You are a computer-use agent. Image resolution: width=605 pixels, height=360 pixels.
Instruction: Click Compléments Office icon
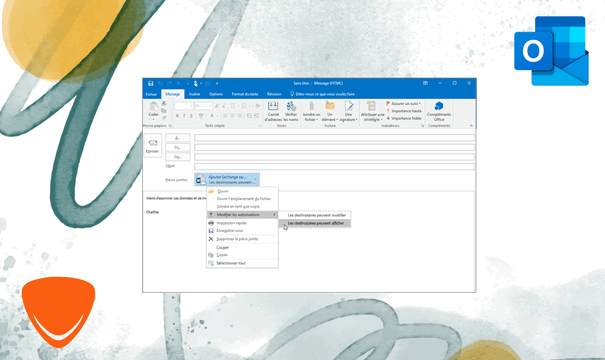point(439,106)
